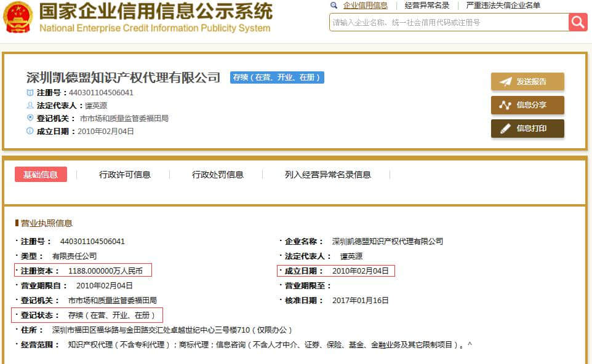
Task: Click the pencil icon on 信息打印
Action: [505, 129]
